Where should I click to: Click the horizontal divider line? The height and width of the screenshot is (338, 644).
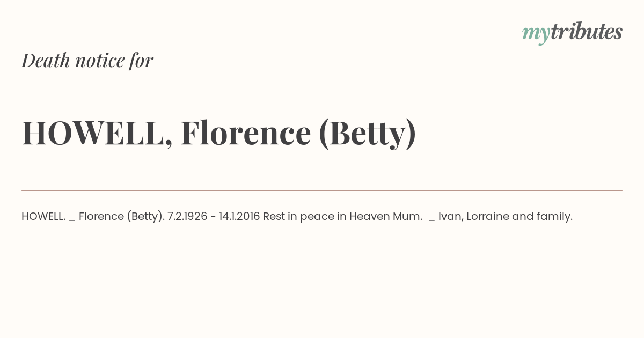pos(322,190)
